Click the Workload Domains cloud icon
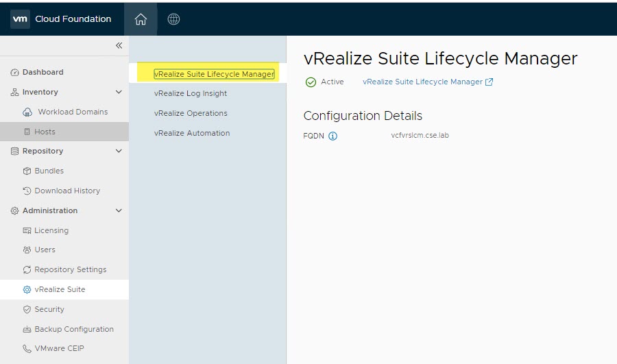Image resolution: width=617 pixels, height=364 pixels. [27, 112]
